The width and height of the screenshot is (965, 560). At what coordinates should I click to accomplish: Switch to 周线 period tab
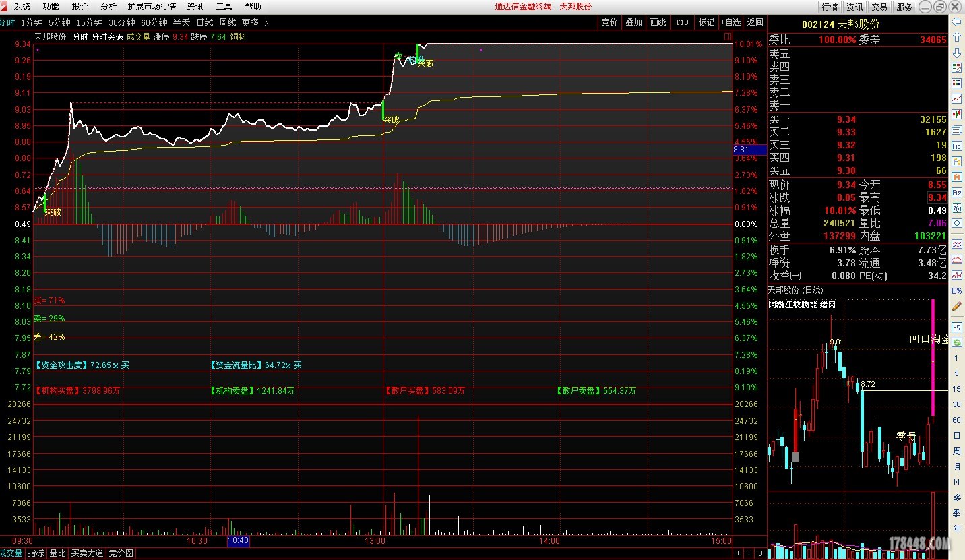point(228,22)
